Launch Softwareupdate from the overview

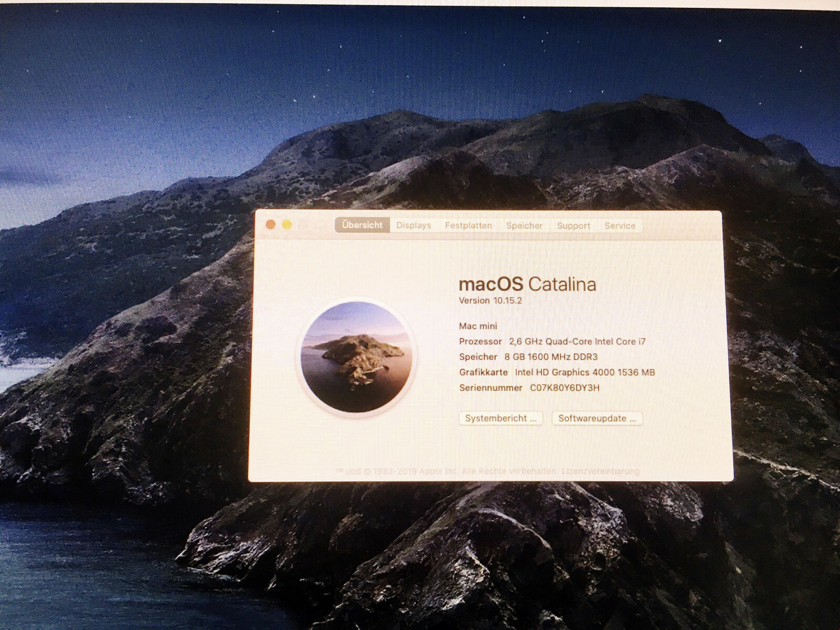pyautogui.click(x=597, y=418)
